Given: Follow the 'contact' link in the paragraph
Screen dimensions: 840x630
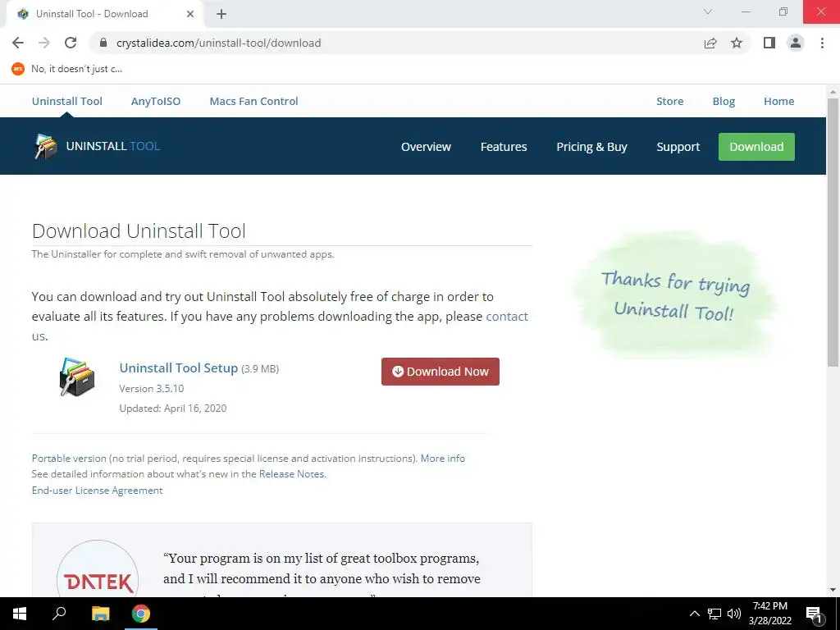Looking at the screenshot, I should click(x=507, y=316).
